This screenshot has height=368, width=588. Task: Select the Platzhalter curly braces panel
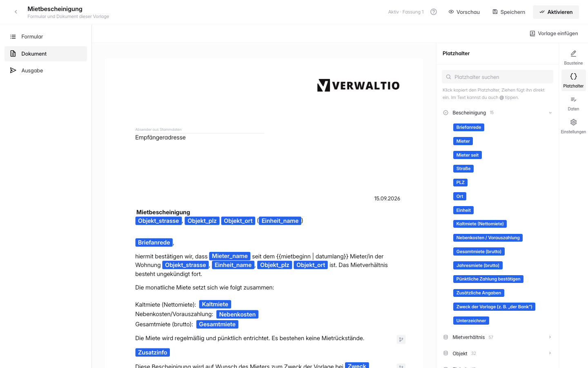(573, 80)
